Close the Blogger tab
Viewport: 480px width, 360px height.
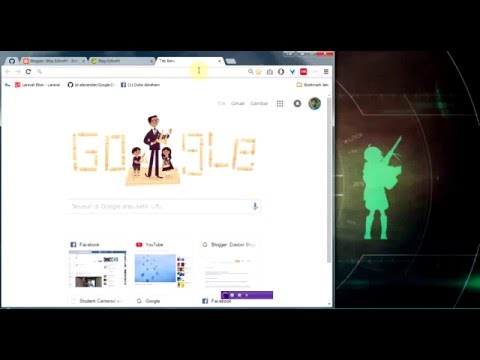point(83,61)
